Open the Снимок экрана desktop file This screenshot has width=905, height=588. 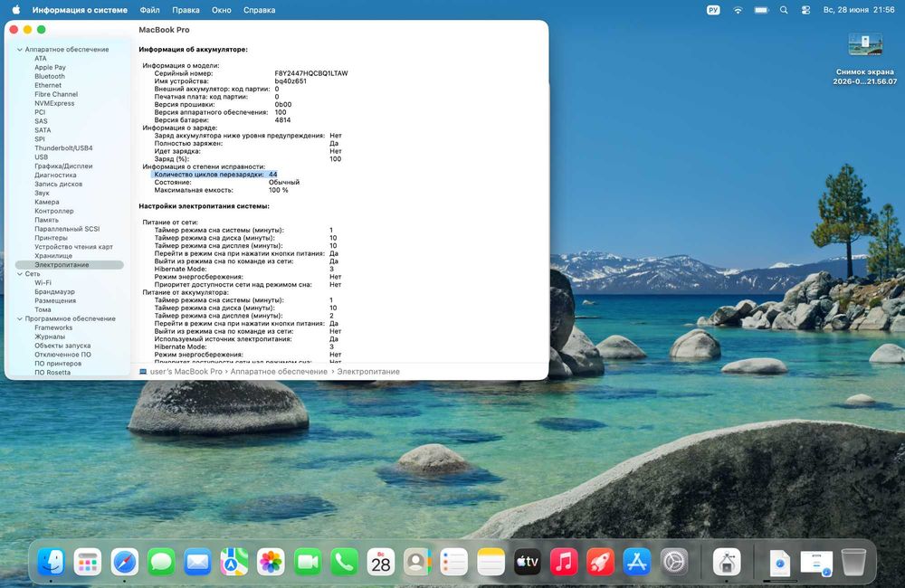[864, 58]
